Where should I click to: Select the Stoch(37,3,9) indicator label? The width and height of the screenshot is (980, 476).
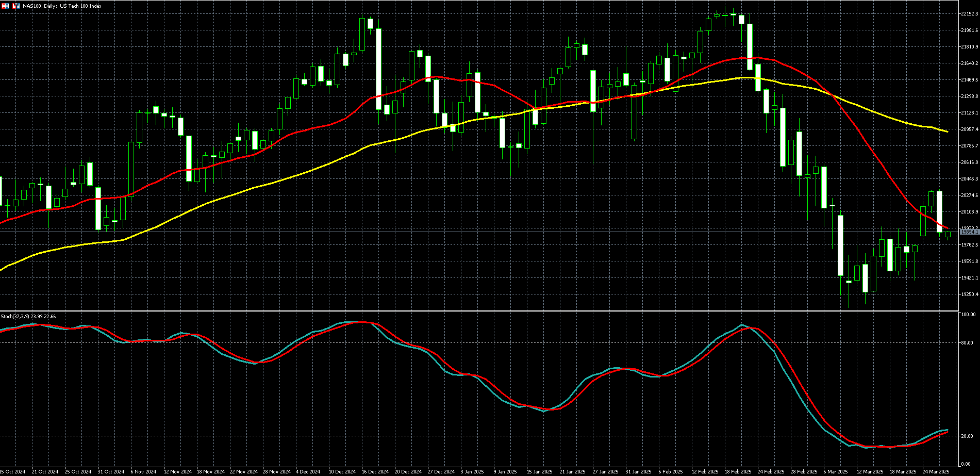coord(28,316)
